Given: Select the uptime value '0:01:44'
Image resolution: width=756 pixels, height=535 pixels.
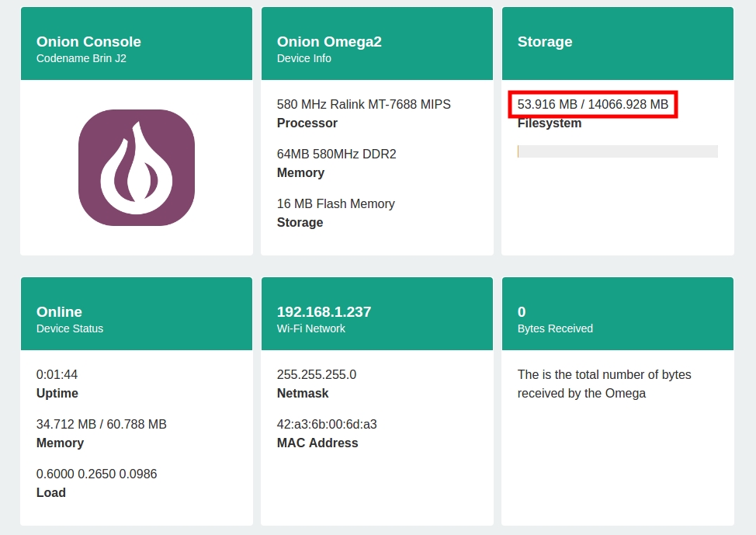Looking at the screenshot, I should coord(57,374).
